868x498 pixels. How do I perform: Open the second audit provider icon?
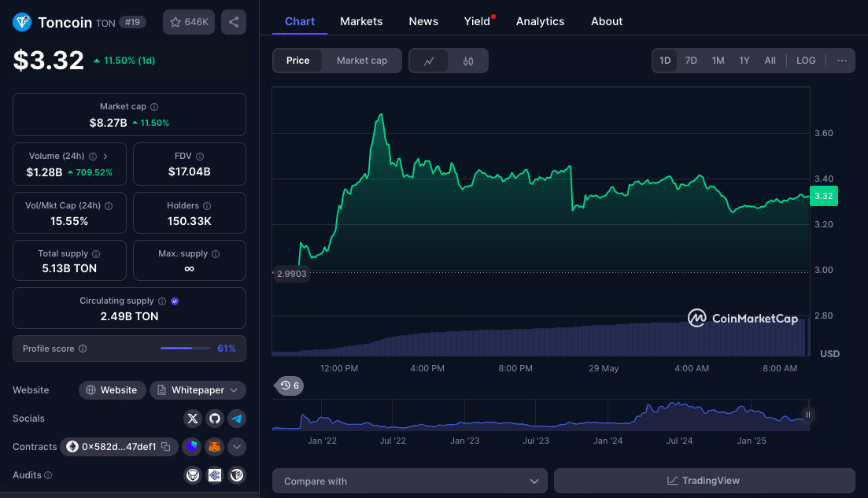pyautogui.click(x=215, y=474)
